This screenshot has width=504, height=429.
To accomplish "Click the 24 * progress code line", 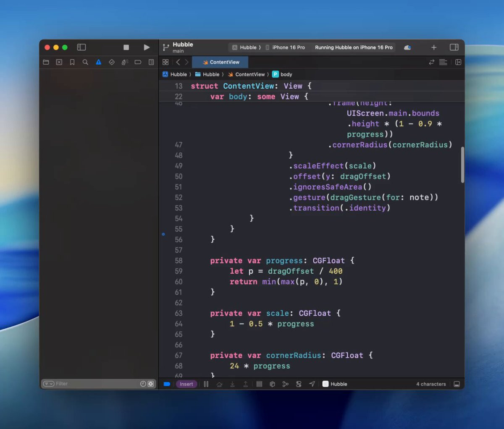I will coord(260,366).
